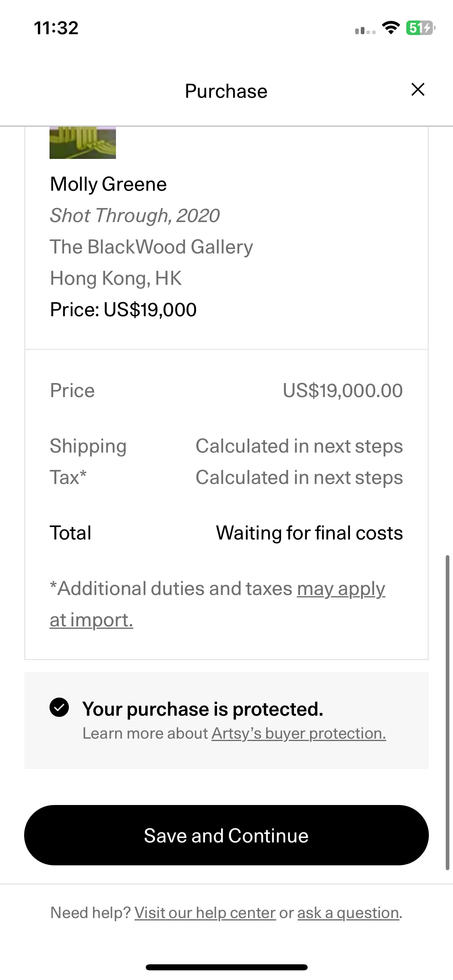Viewport: 453px width, 980px height.
Task: Open the 'may apply at import' link
Action: [217, 604]
